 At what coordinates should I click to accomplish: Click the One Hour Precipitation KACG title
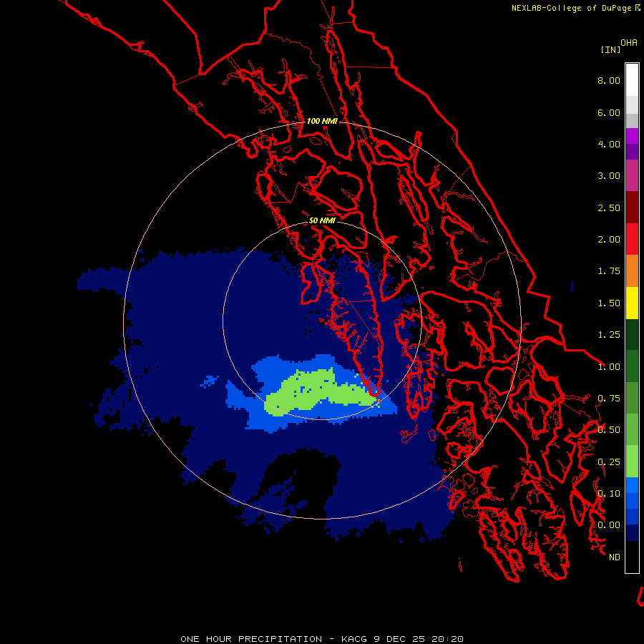coord(322,639)
